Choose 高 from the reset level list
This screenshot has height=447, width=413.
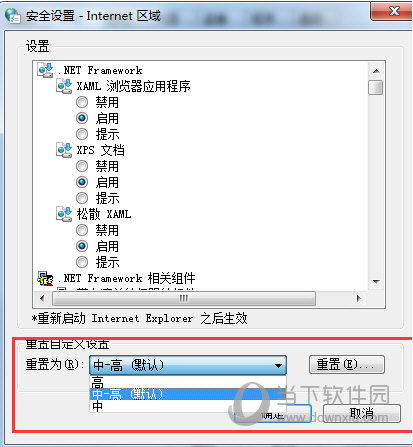point(188,382)
